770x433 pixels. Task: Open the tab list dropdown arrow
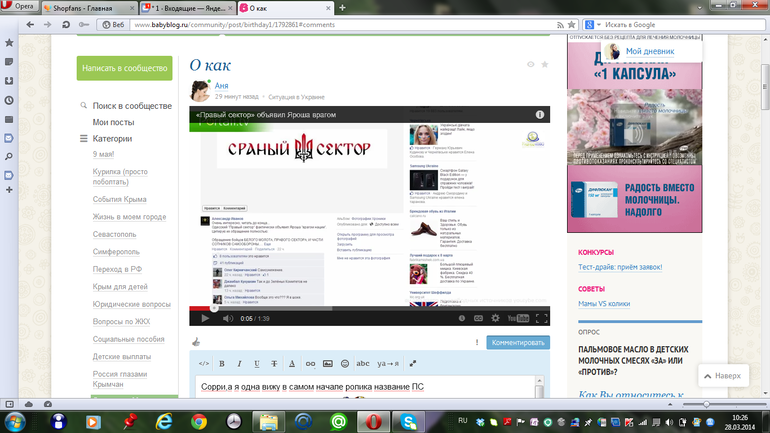pyautogui.click(x=699, y=8)
